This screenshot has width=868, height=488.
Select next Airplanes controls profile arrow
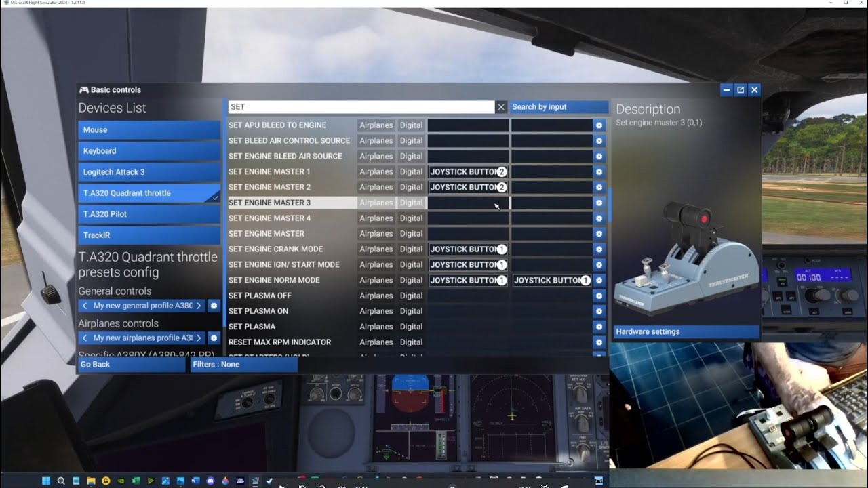tap(199, 338)
